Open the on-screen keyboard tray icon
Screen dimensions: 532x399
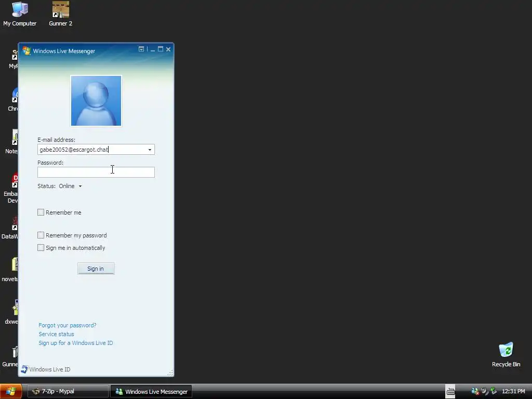click(x=450, y=392)
